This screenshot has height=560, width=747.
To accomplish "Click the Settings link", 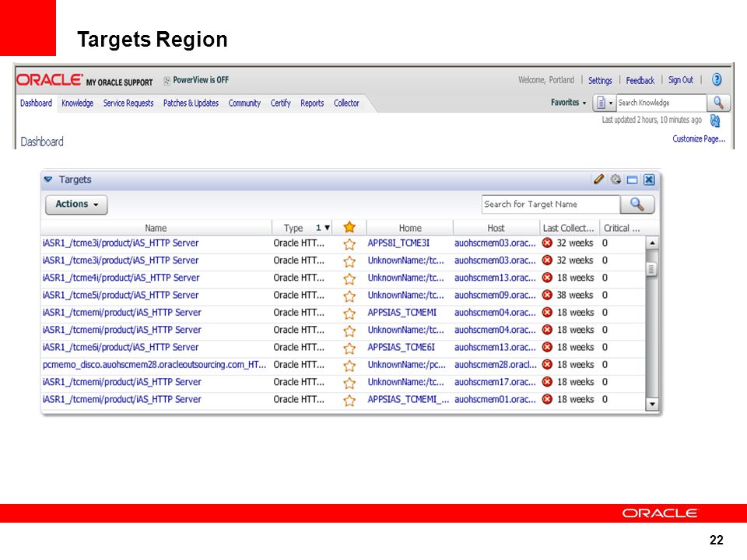I will point(600,80).
